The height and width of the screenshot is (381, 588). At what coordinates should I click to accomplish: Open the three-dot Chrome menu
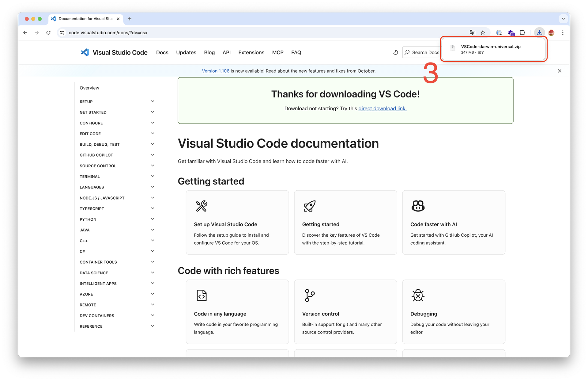click(563, 32)
